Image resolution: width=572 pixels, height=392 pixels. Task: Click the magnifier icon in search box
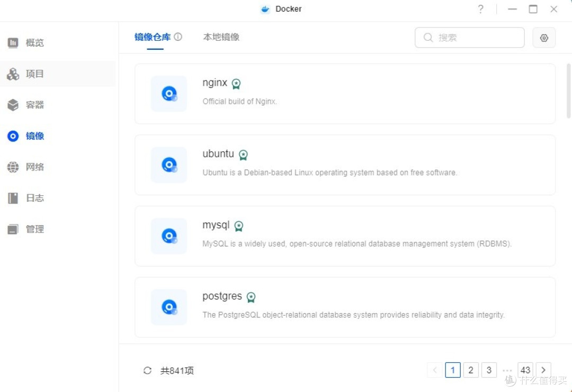(428, 38)
